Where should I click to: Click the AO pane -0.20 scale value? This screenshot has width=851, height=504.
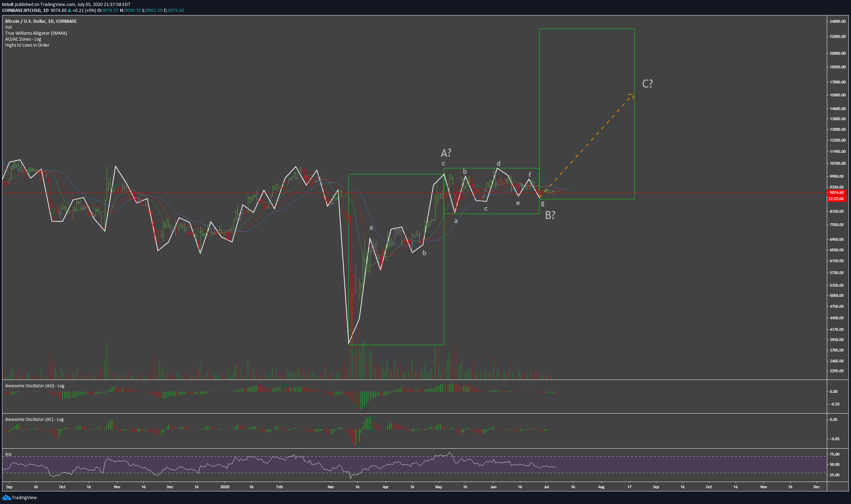(x=834, y=404)
